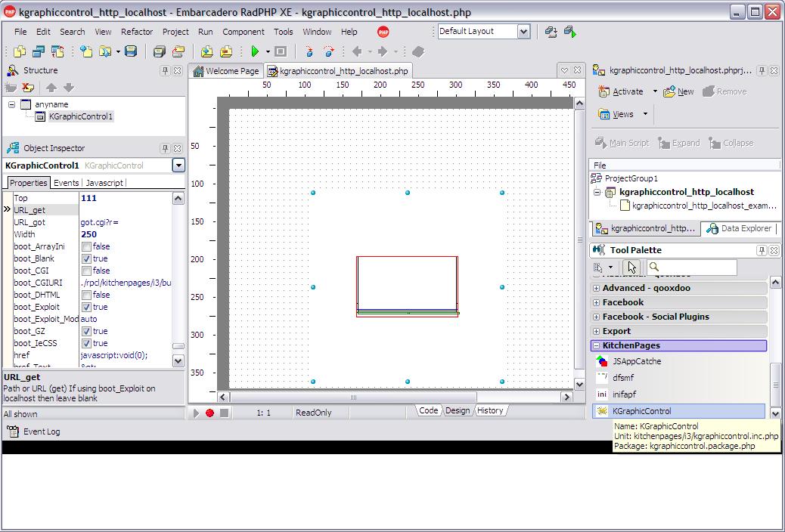Open the Event Log panel
This screenshot has height=532, width=785.
[x=34, y=431]
